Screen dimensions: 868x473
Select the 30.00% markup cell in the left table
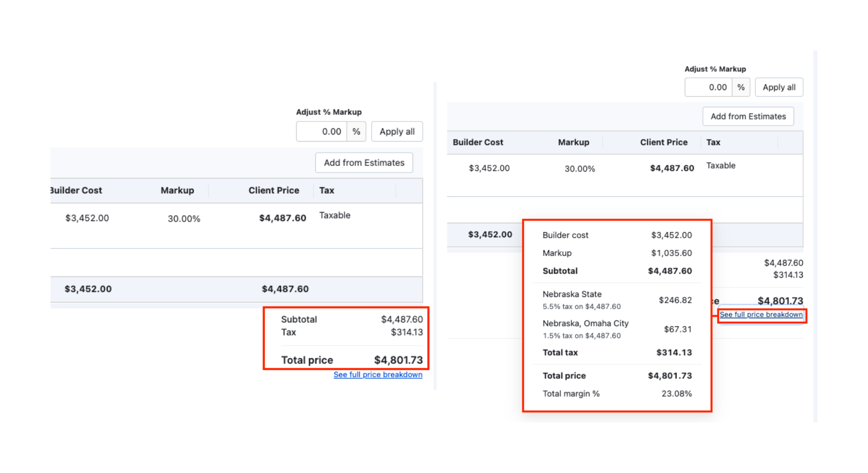pos(184,219)
